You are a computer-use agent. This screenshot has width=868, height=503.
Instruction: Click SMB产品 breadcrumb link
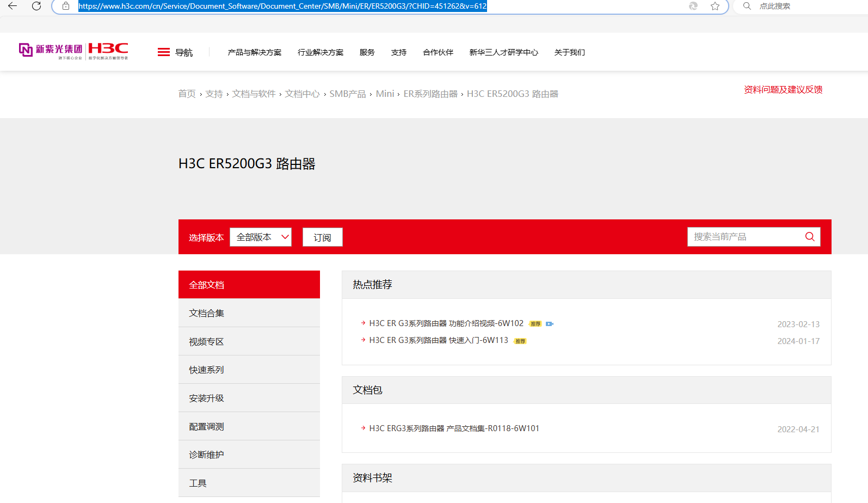pyautogui.click(x=348, y=94)
